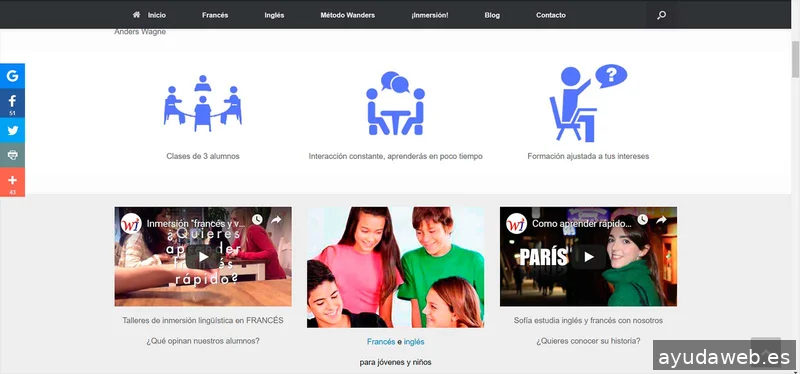
Task: Click the kids photo thumbnail
Action: tap(395, 267)
